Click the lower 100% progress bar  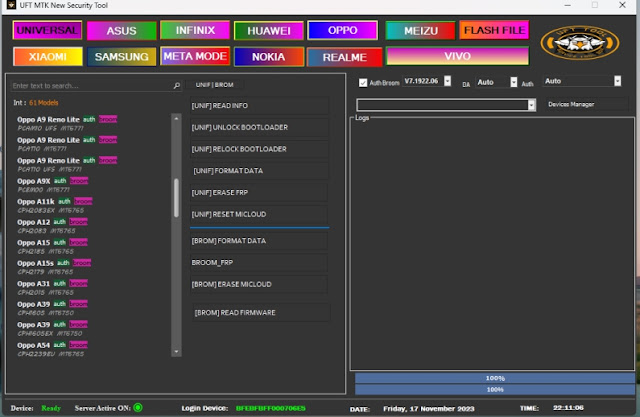pos(495,390)
